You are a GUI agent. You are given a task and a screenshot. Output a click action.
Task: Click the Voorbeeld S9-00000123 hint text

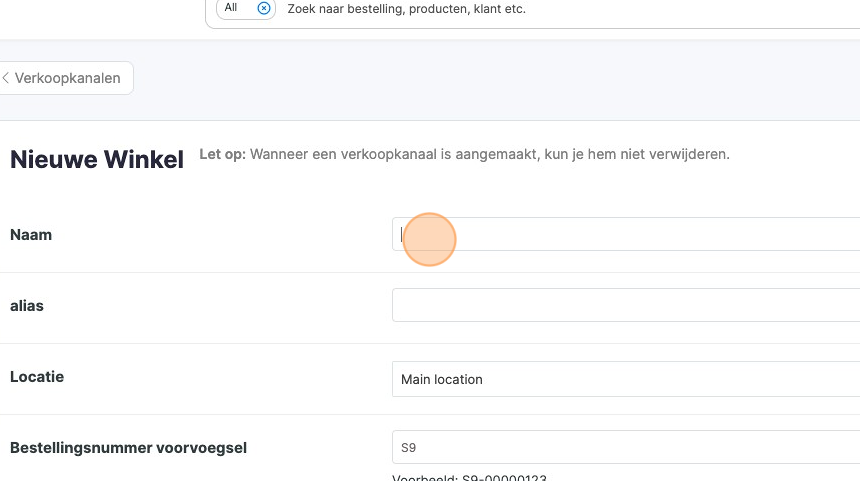tap(469, 477)
